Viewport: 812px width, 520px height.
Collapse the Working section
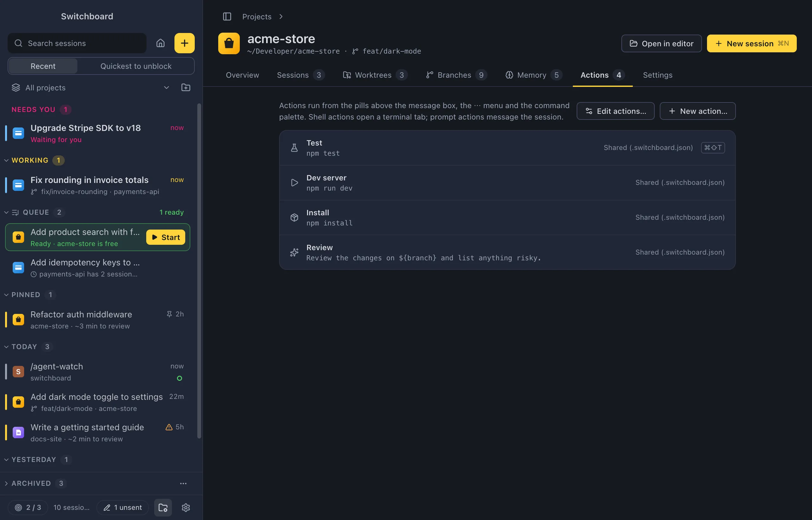pos(6,160)
